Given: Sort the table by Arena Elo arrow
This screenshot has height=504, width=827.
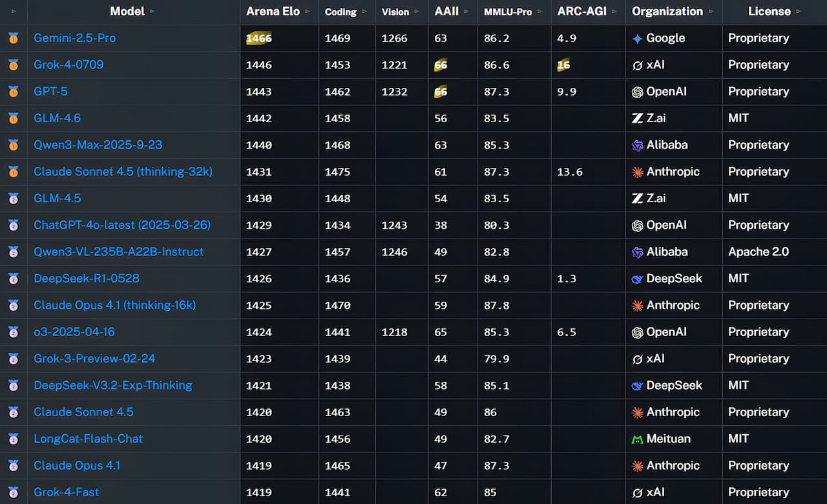Looking at the screenshot, I should pyautogui.click(x=308, y=12).
